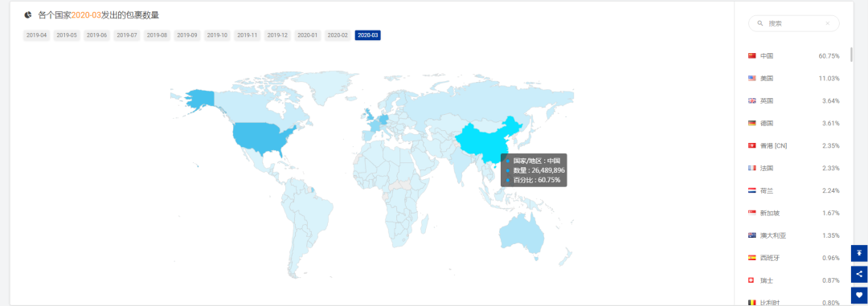
Task: Click the 搜索 search input field
Action: click(794, 24)
